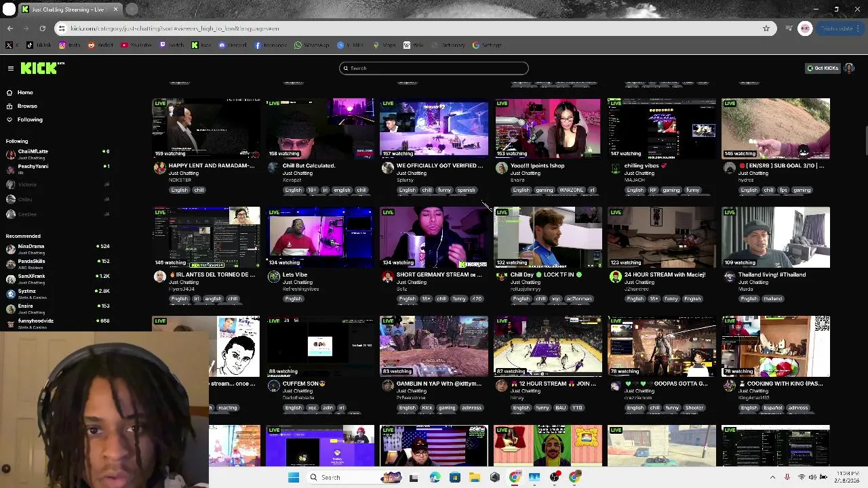The width and height of the screenshot is (868, 488).
Task: Open Syztmz recommended channel
Action: pyautogui.click(x=58, y=293)
